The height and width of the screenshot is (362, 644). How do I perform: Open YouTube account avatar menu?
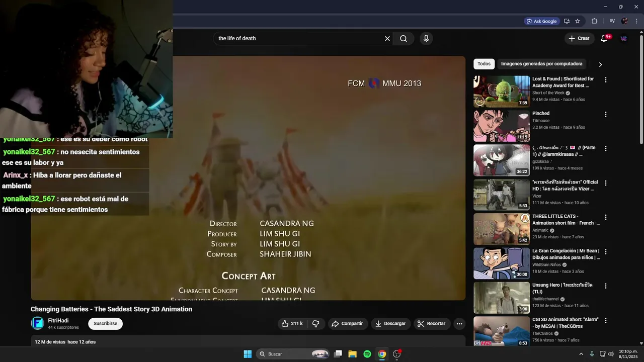point(623,38)
